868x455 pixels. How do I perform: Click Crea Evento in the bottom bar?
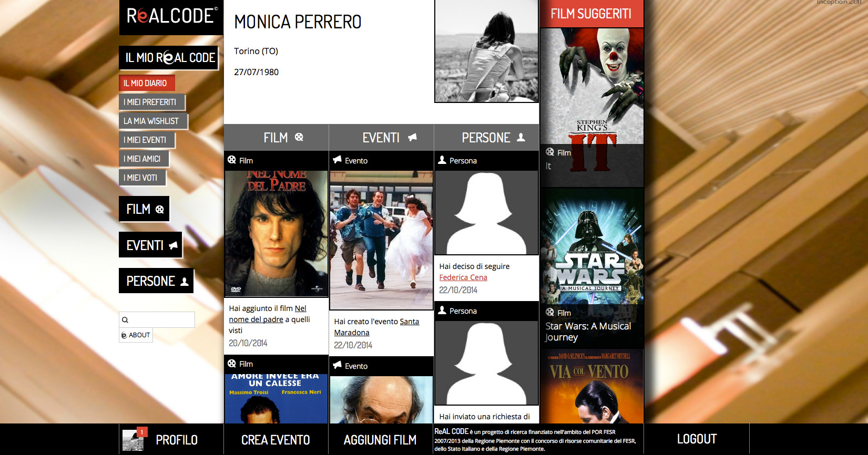276,440
